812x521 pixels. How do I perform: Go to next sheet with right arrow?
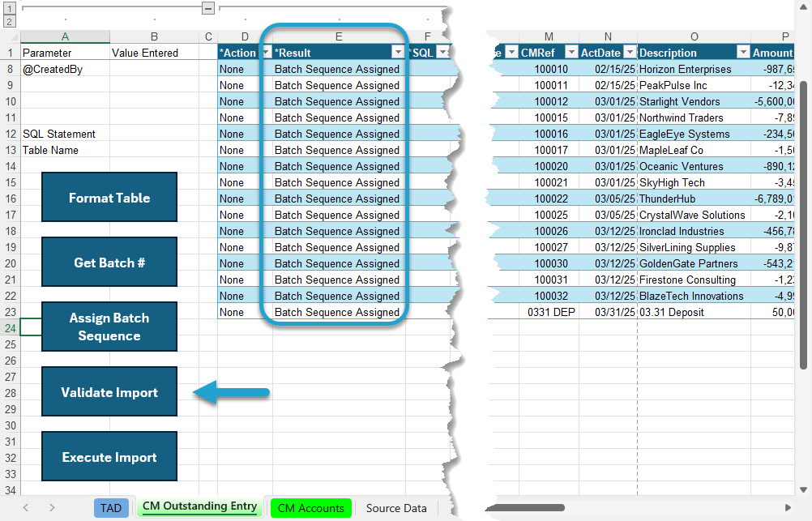click(52, 507)
